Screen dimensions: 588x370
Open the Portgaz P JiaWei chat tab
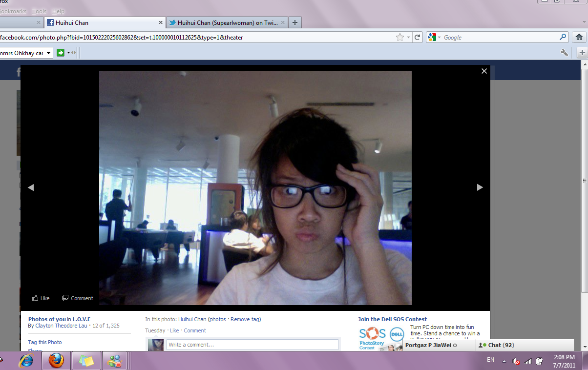439,345
